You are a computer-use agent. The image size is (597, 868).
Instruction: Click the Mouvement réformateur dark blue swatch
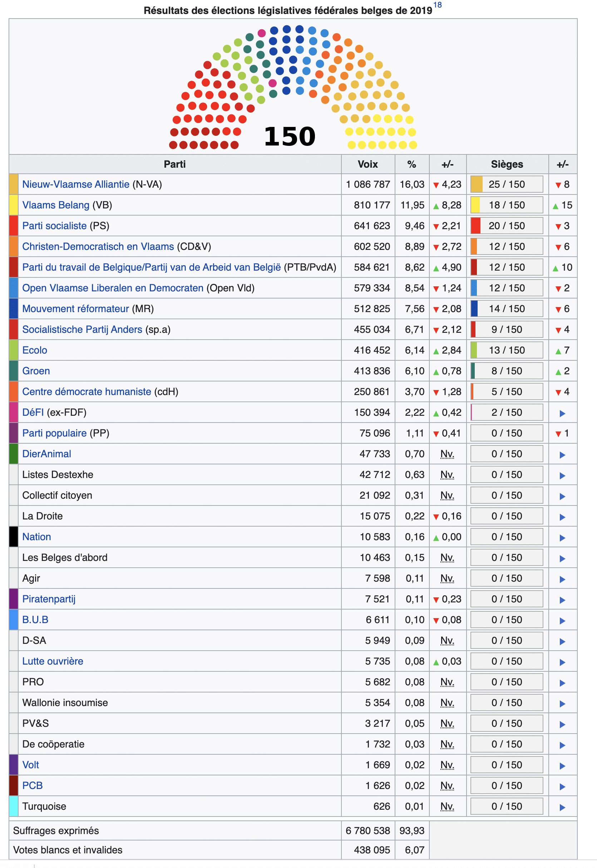(14, 309)
